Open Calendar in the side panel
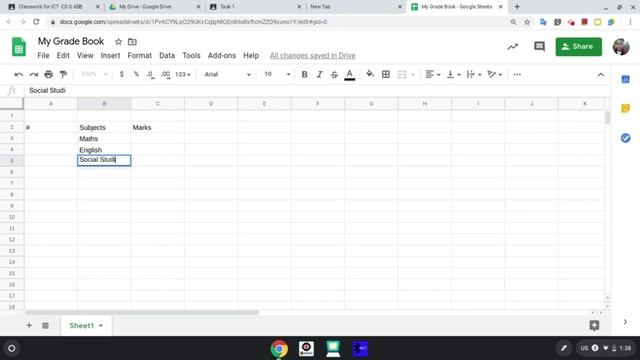 (x=625, y=79)
